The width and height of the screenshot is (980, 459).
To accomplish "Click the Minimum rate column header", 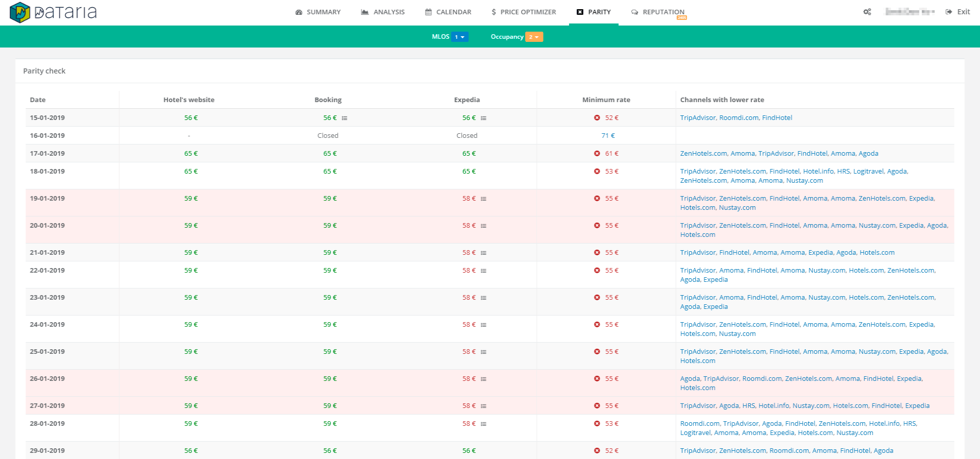I will coord(606,100).
